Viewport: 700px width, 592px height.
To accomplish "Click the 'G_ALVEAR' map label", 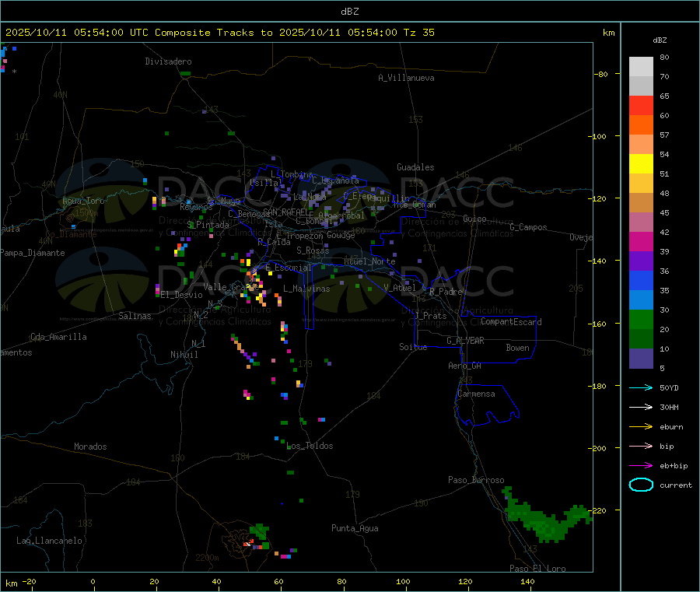I will [x=465, y=341].
